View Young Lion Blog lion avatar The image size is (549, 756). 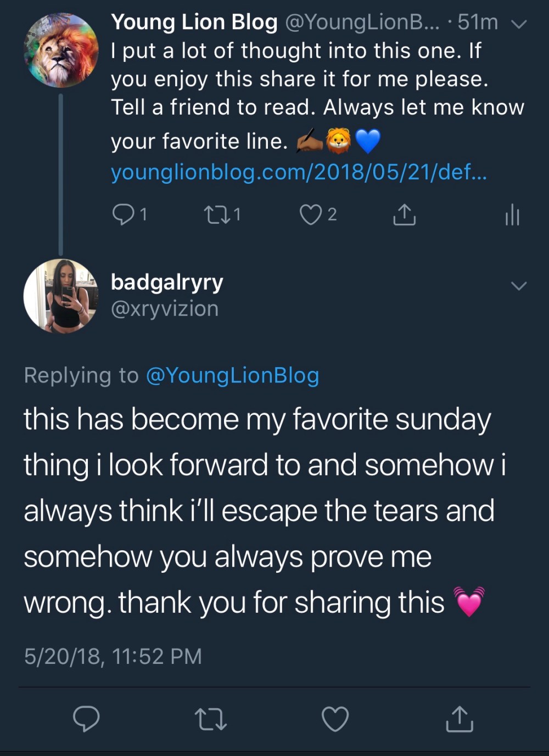point(61,51)
